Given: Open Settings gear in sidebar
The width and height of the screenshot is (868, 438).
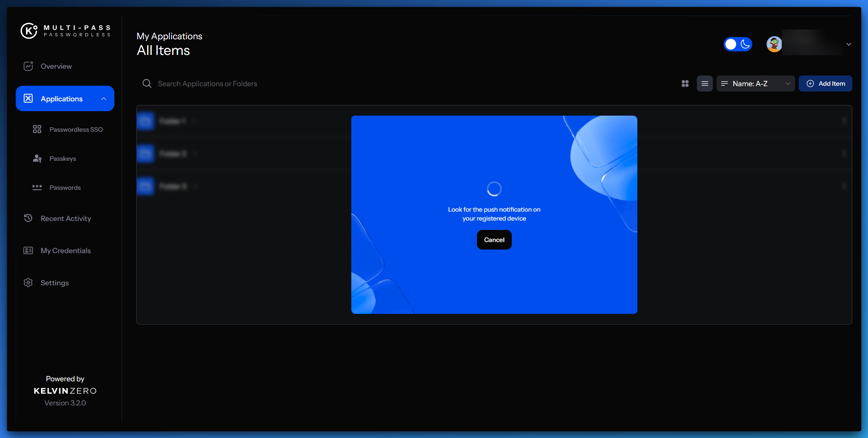Looking at the screenshot, I should click(28, 283).
